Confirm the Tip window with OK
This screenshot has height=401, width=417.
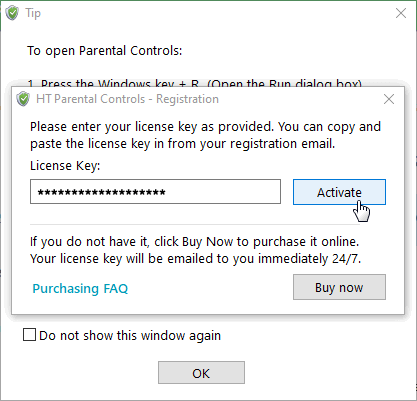point(201,373)
